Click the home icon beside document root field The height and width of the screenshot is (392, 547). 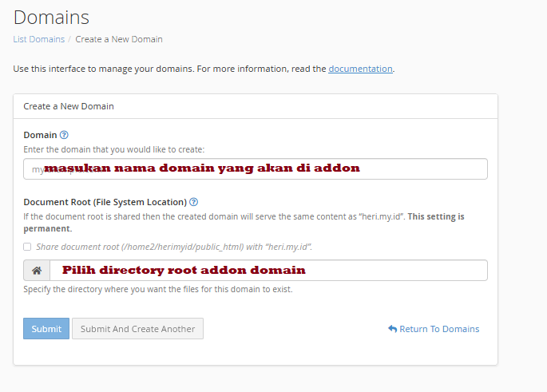click(37, 271)
